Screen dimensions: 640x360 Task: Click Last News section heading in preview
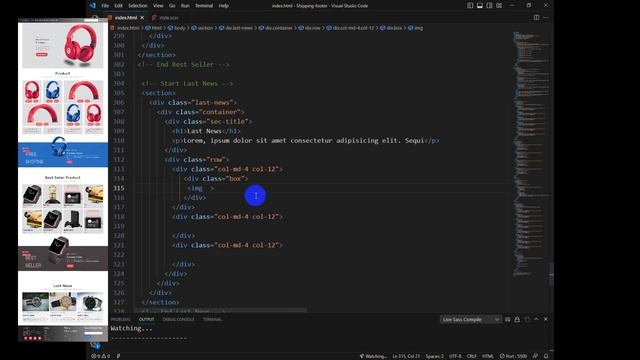pyautogui.click(x=62, y=286)
